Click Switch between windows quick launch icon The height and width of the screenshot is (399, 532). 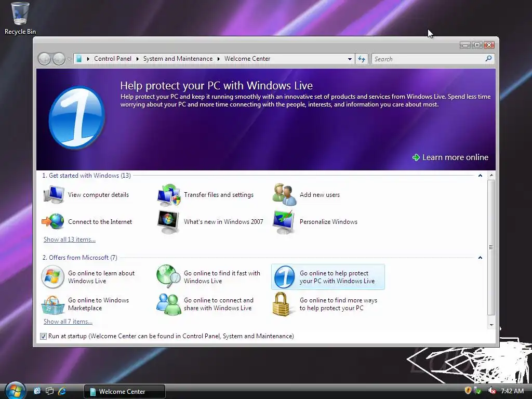[49, 391]
